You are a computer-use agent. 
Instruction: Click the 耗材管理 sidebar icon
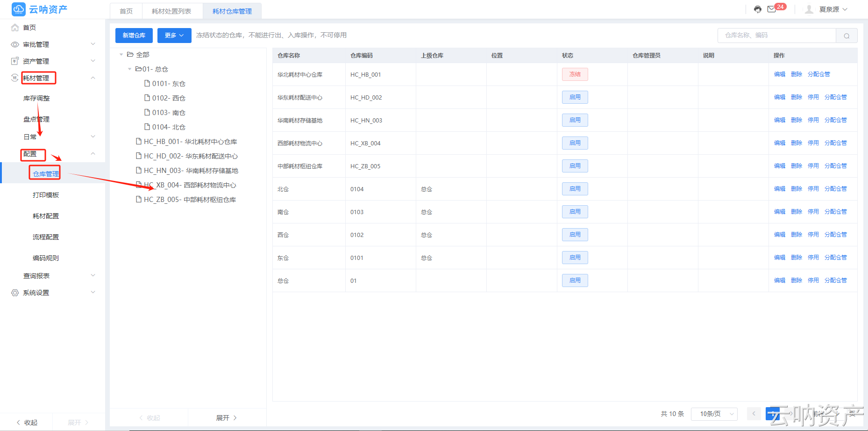tap(15, 78)
